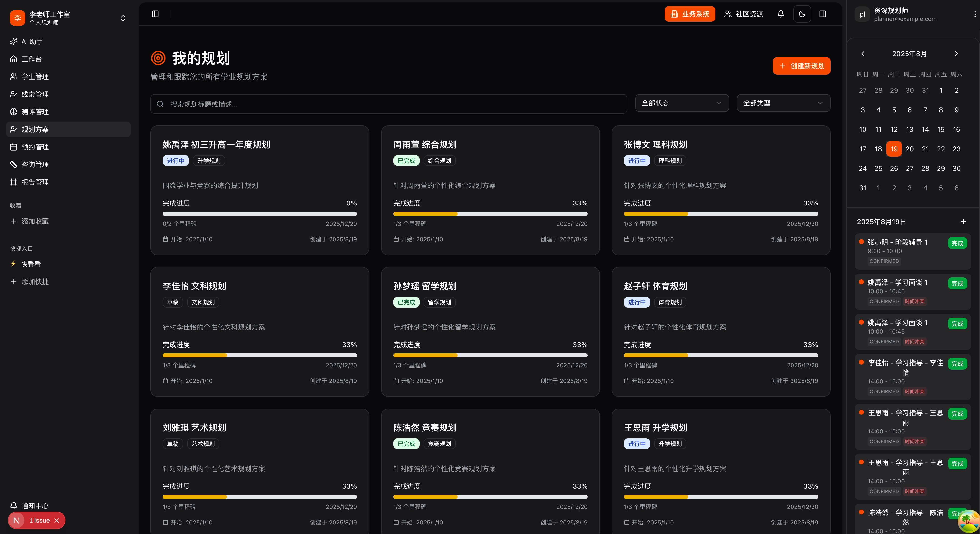Click the 创建新规划 button
Viewport: 980px width, 534px height.
(801, 66)
